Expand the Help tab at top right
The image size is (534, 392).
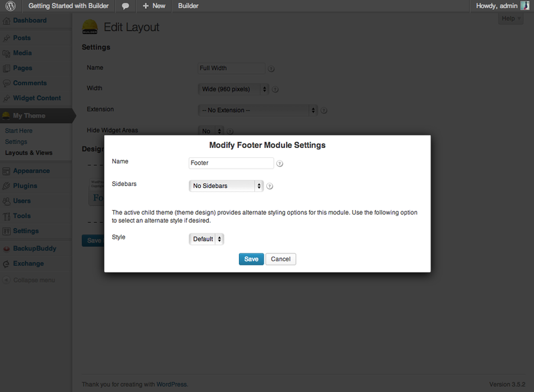511,19
